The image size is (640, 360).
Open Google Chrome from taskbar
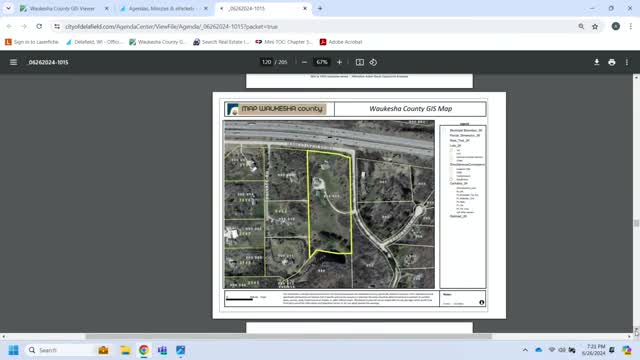tap(144, 350)
